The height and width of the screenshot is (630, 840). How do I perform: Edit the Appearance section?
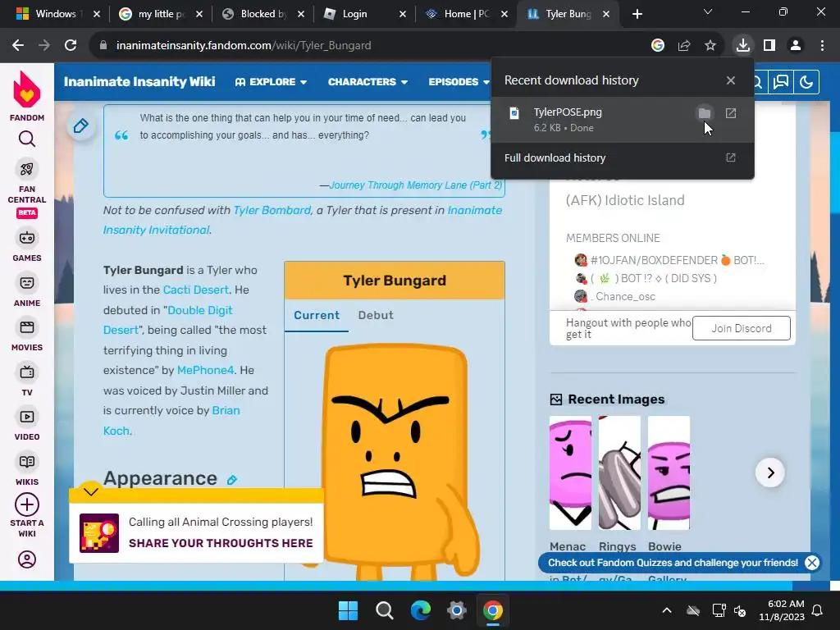click(x=232, y=479)
